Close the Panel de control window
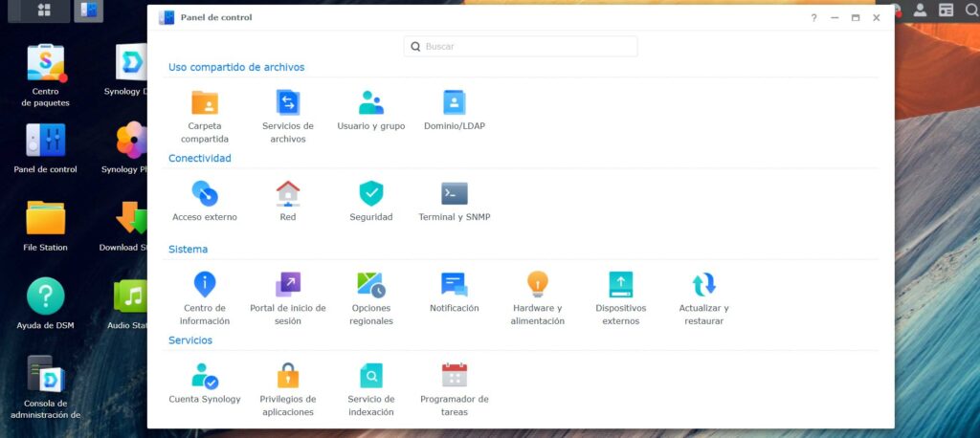The image size is (980, 438). coord(877,18)
